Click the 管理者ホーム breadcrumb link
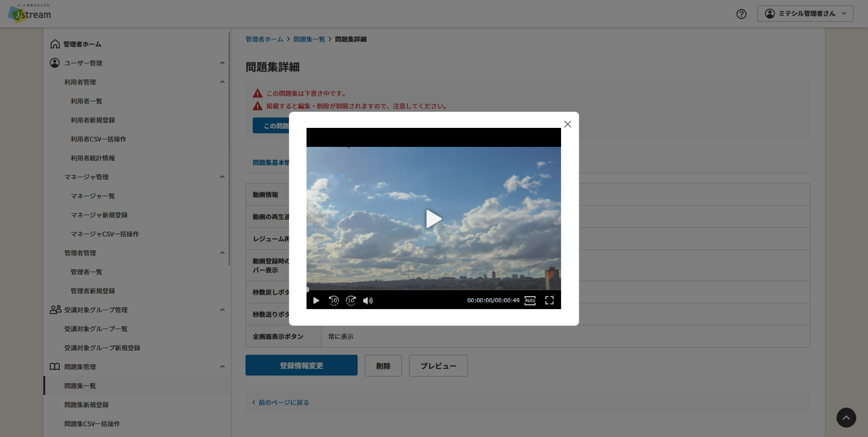The image size is (868, 437). 264,39
